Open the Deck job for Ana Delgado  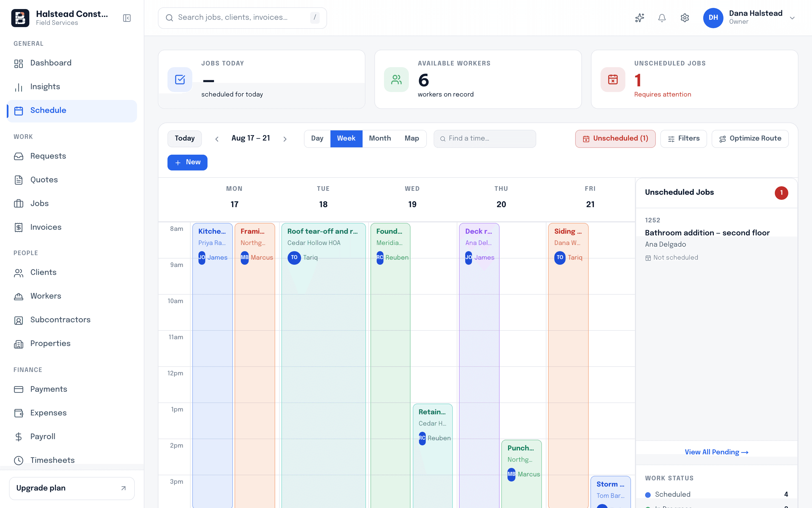tap(479, 365)
